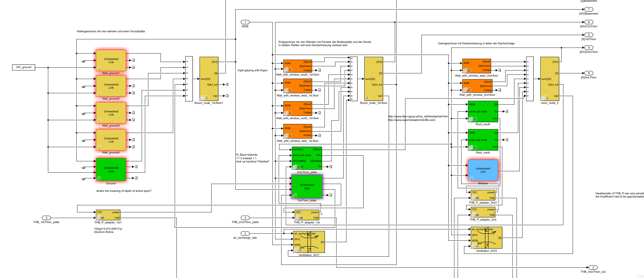Image resolution: width=644 pixels, height=278 pixels.
Task: Click the 2nd.Floor_plate block
Action: point(307,158)
